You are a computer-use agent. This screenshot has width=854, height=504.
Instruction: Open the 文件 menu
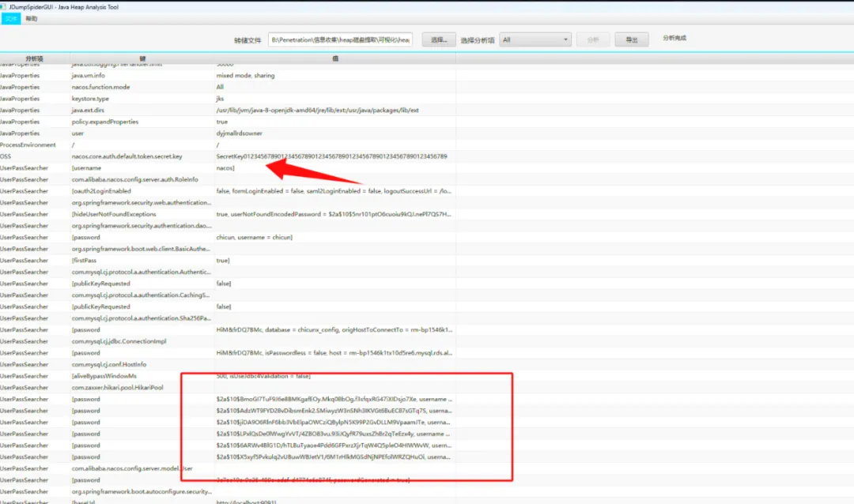pos(11,18)
